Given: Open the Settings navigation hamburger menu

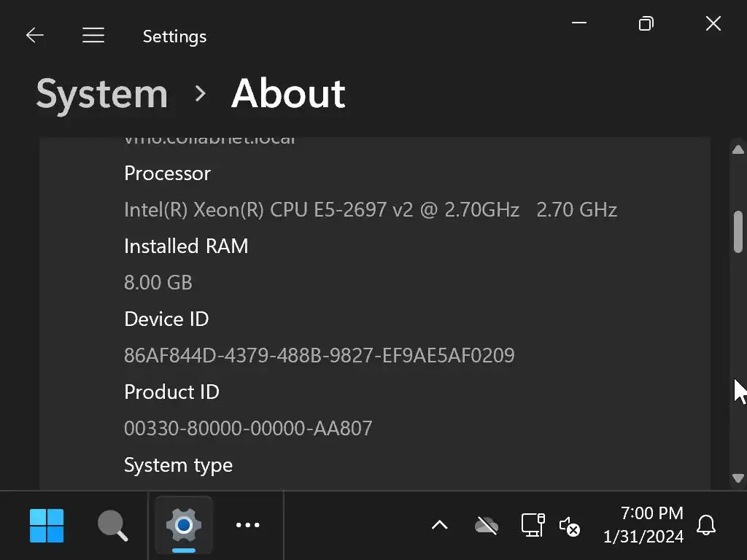Looking at the screenshot, I should click(93, 36).
